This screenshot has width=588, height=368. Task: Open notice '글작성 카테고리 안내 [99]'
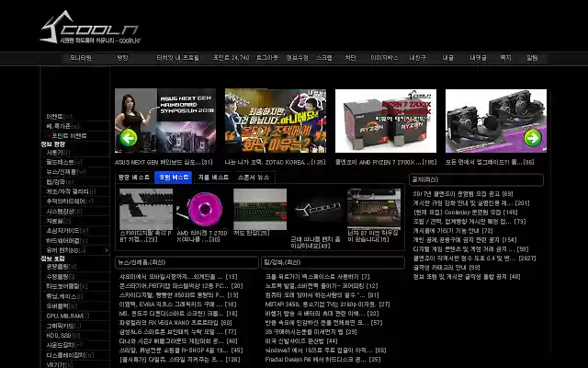[x=447, y=268]
